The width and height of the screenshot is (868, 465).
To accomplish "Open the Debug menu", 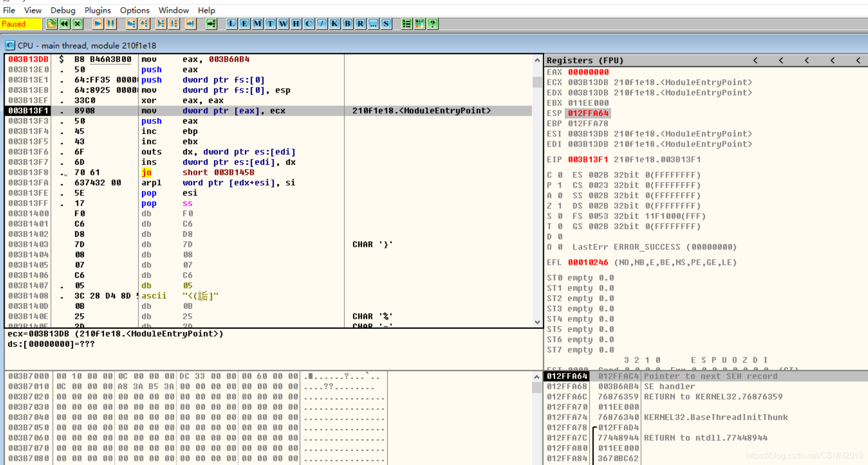I will 63,10.
